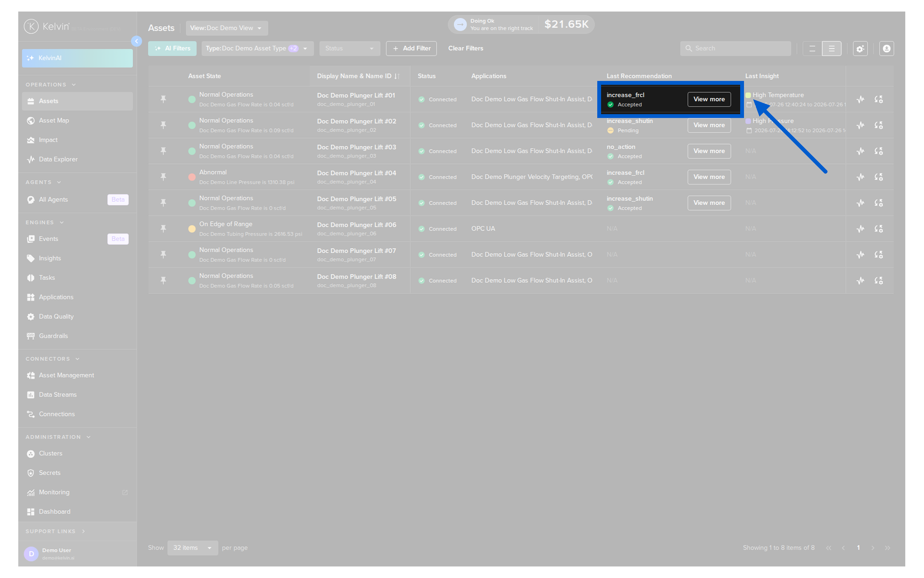The width and height of the screenshot is (924, 578).
Task: Switch to the compact row density view
Action: pyautogui.click(x=812, y=48)
